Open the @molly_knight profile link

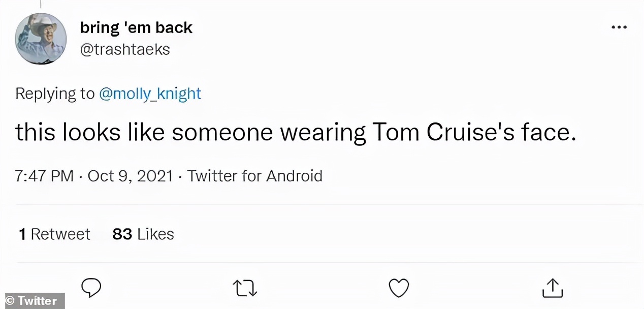tap(150, 94)
